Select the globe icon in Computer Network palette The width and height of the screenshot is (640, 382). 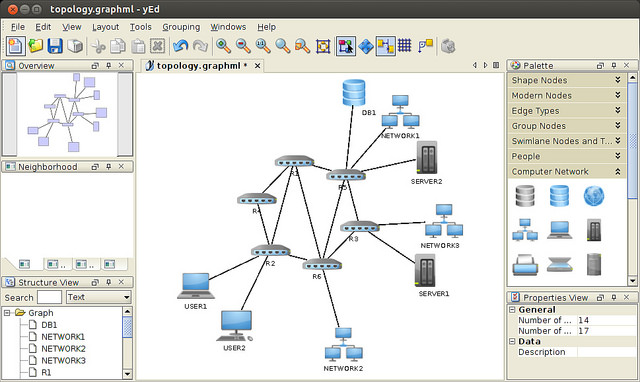tap(593, 196)
